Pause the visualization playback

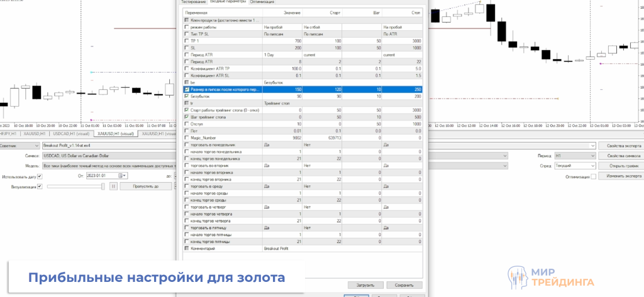click(x=114, y=186)
